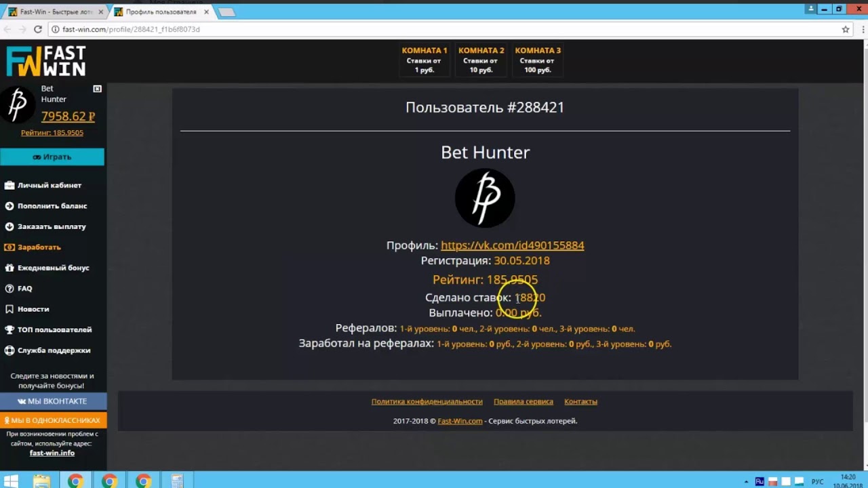The width and height of the screenshot is (868, 488).
Task: Show hidden tray icons arrow
Action: pos(747,482)
